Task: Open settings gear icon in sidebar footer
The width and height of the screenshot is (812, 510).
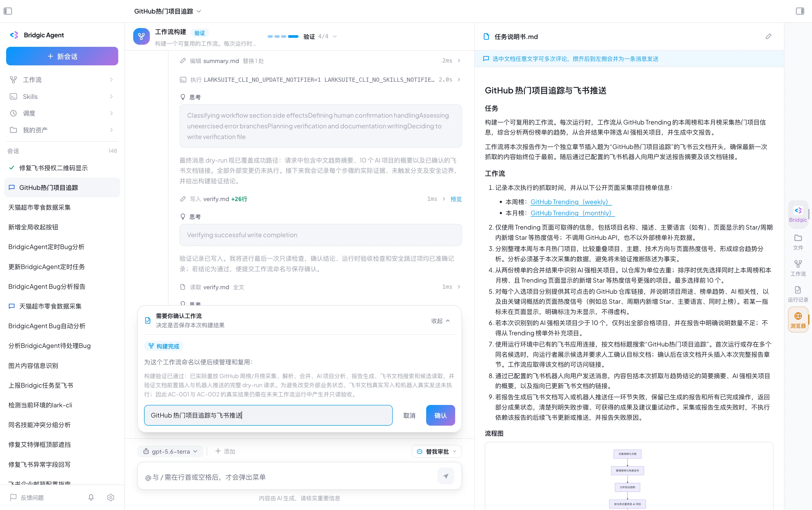Action: click(110, 497)
